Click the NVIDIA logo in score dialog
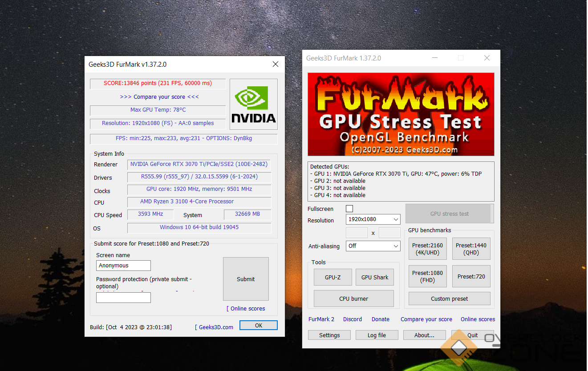The height and width of the screenshot is (371, 588). click(254, 105)
